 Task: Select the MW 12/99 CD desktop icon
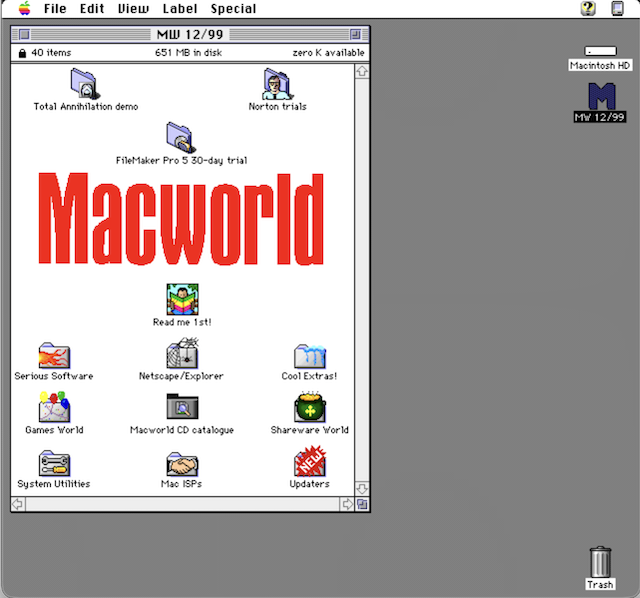tap(602, 96)
